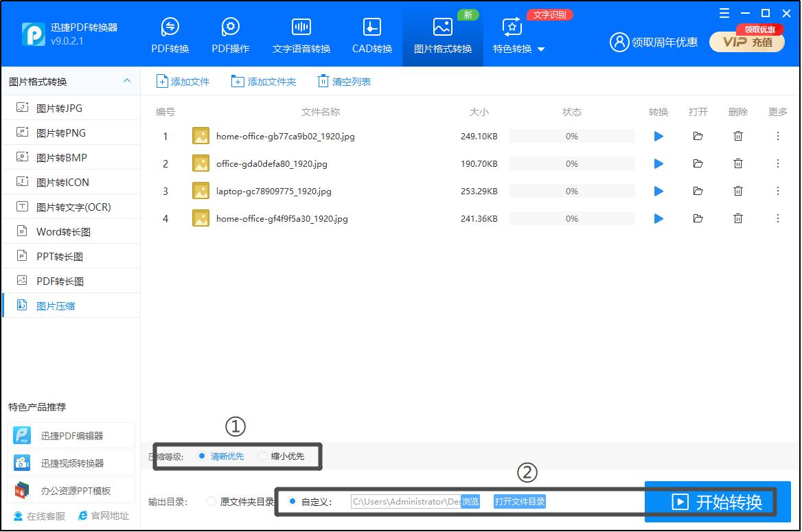Screen dimensions: 802x532
Task: Open folder icon for office-gda0defa80 file
Action: 698,164
